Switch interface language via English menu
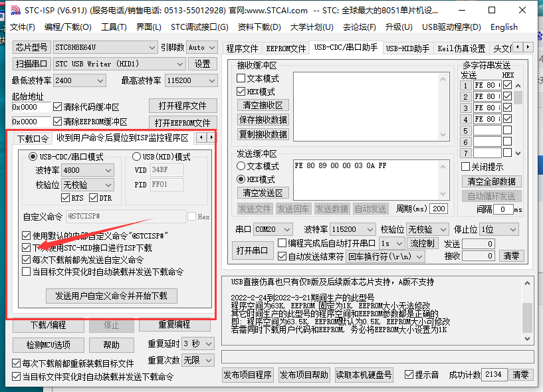Viewport: 543px width, 392px height. [x=504, y=27]
